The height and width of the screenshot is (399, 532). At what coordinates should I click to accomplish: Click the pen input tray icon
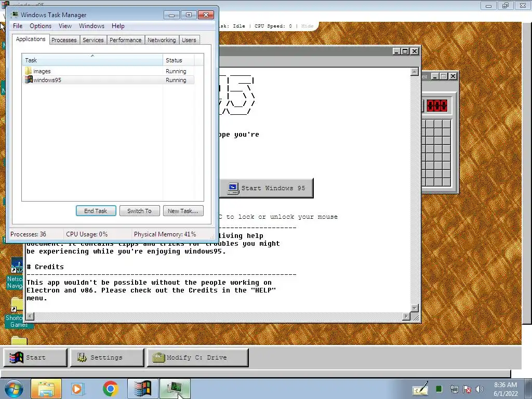(420, 389)
